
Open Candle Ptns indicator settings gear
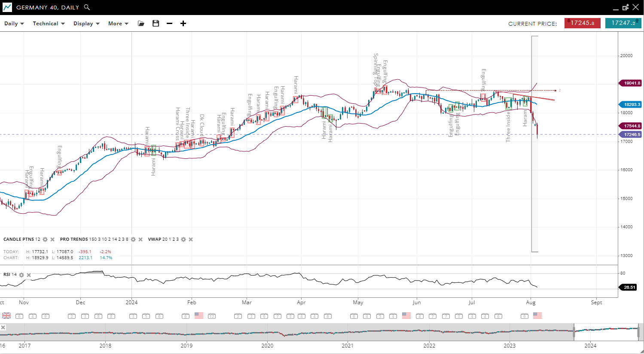click(x=45, y=239)
